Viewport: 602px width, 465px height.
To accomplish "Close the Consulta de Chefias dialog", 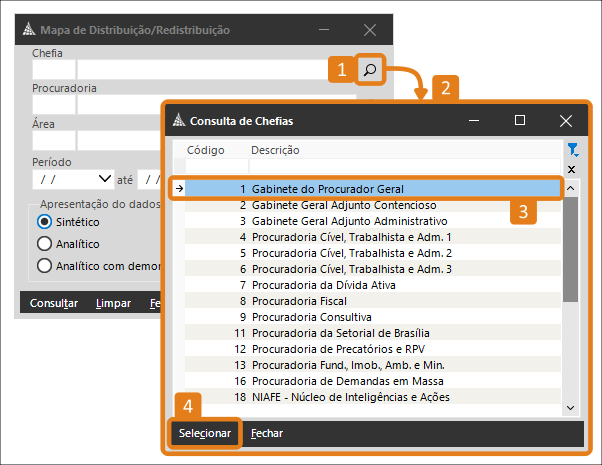I will click(566, 120).
